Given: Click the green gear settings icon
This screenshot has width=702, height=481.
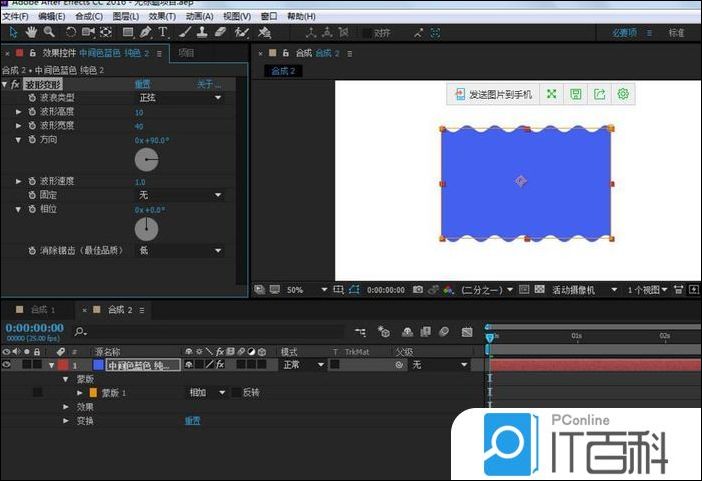Looking at the screenshot, I should (x=624, y=94).
